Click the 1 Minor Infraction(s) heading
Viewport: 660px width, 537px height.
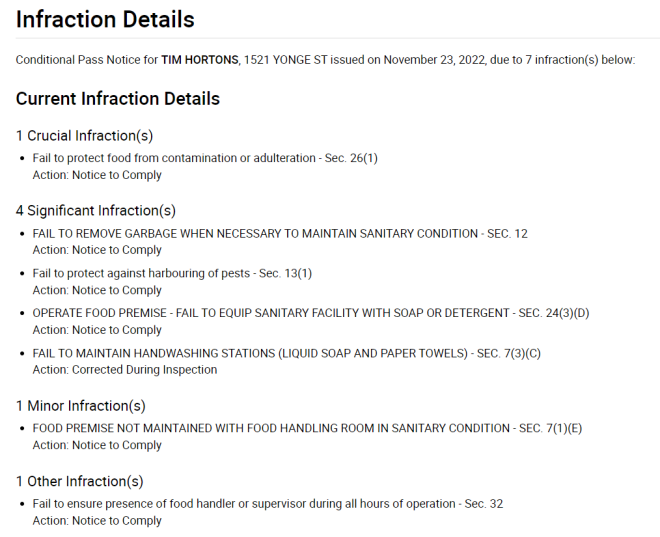coord(81,406)
